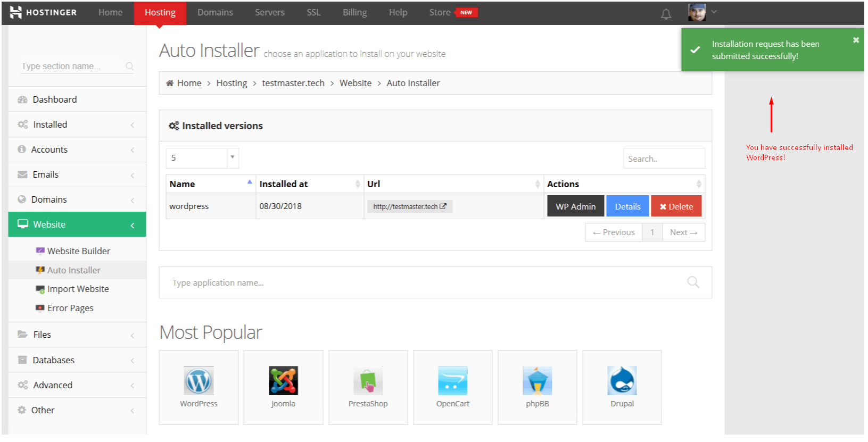Click the Advanced gears icon
Screen dimensions: 868x442
[x=22, y=385]
